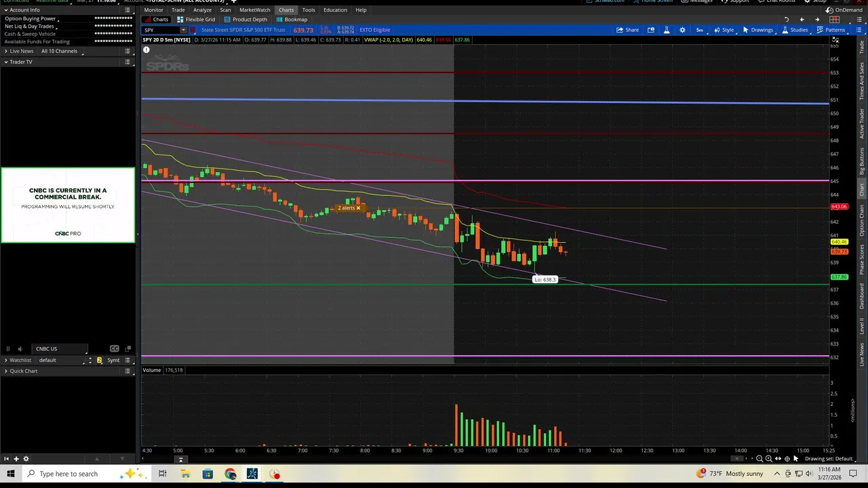Click the left arrow chart navigation icon
Viewport: 868px width, 488px height.
pyautogui.click(x=802, y=19)
